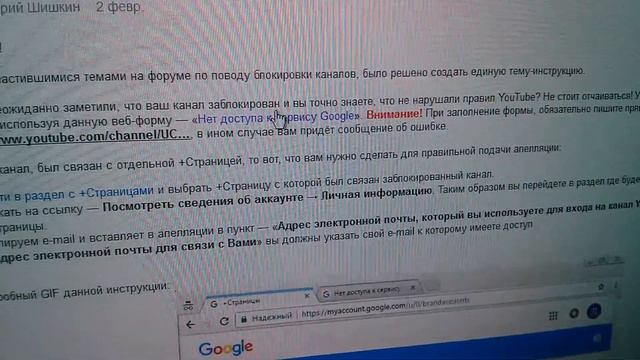Click bold text "Личная информацию"
The width and height of the screenshot is (640, 360).
point(376,193)
